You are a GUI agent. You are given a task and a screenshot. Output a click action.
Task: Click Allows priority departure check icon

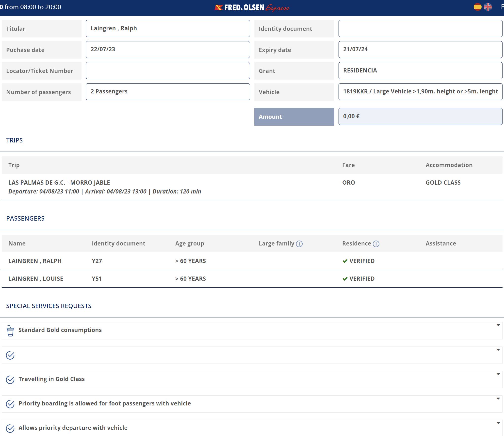point(10,428)
